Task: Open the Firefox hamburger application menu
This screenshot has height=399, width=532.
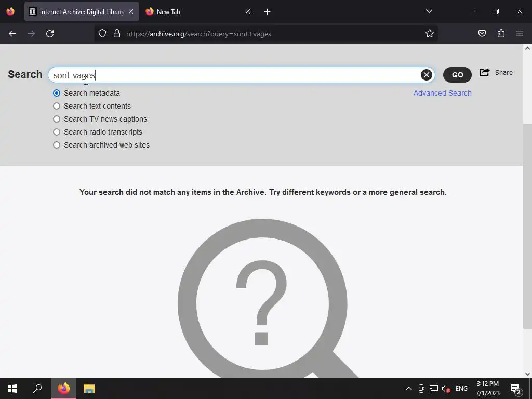Action: [x=520, y=34]
